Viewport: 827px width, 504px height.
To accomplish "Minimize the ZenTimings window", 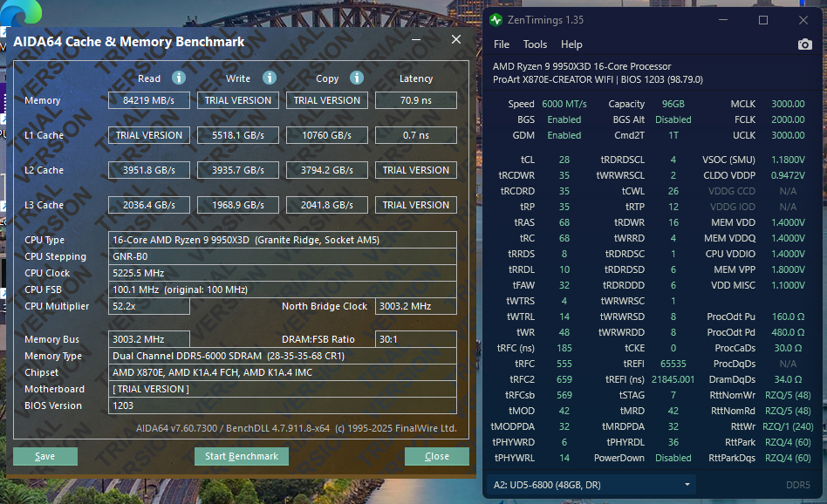I will pyautogui.click(x=721, y=19).
